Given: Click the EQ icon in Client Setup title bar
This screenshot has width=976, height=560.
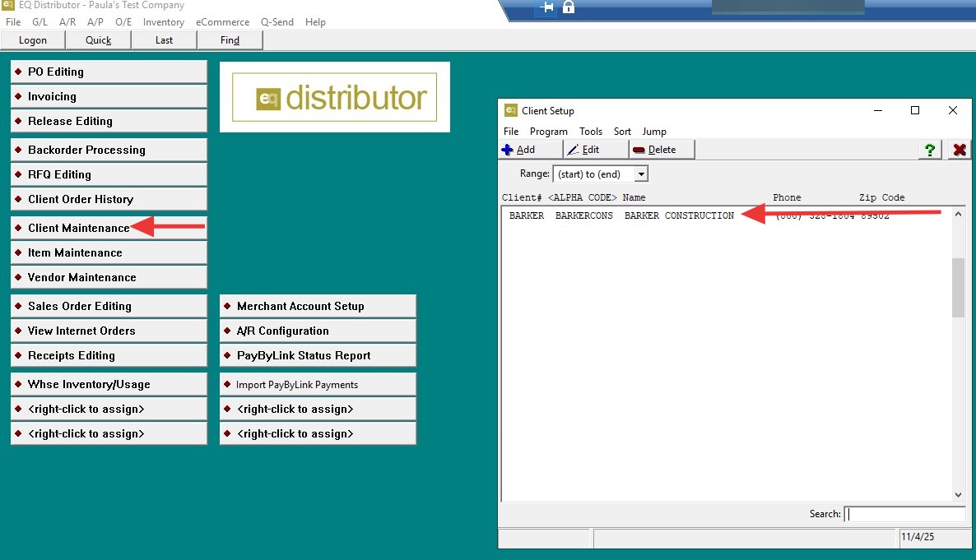Looking at the screenshot, I should click(x=510, y=110).
